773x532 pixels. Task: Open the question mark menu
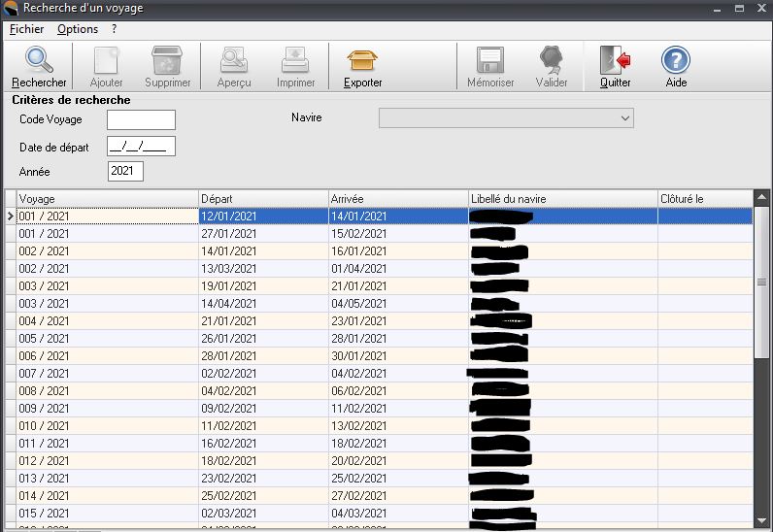tap(114, 29)
